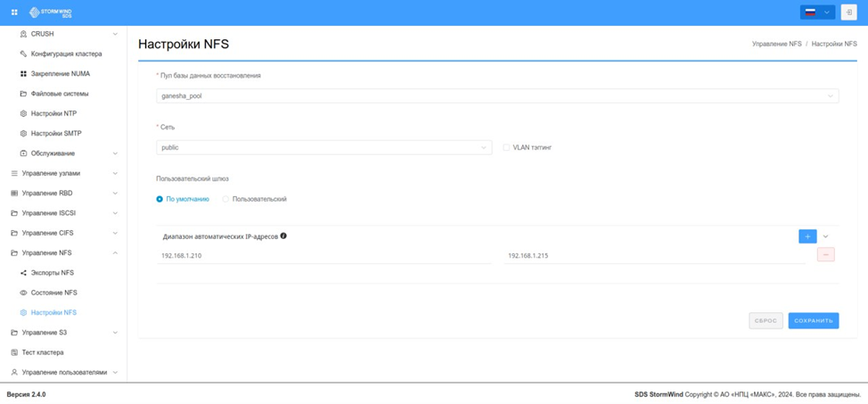The image size is (868, 404).
Task: Click the Тест кластера icon
Action: (14, 352)
